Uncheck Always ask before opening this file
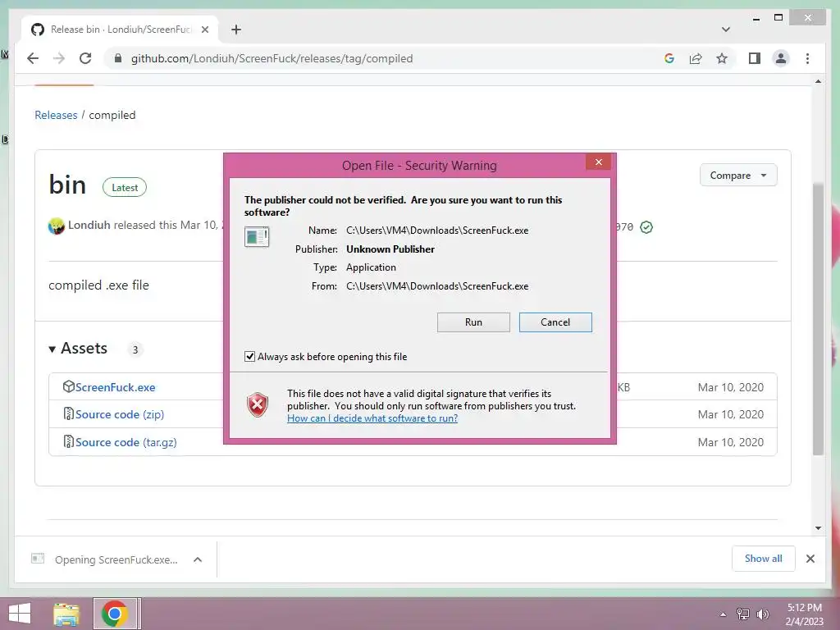 pos(249,357)
